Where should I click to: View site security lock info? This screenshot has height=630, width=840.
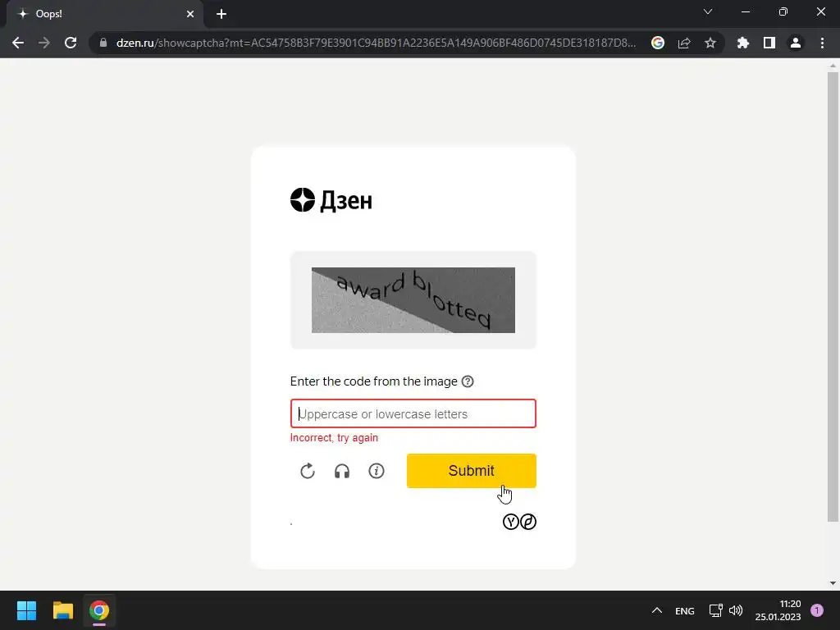(x=103, y=43)
